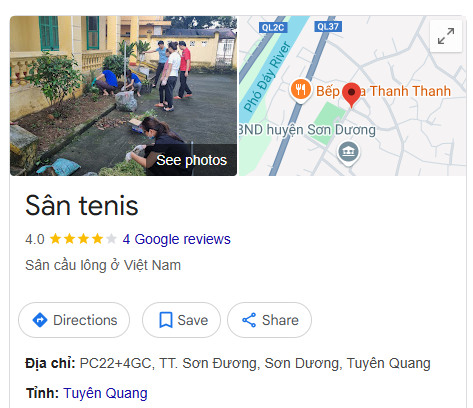Click See photos on the place image
Viewport: 473px width, 408px height.
pos(192,160)
